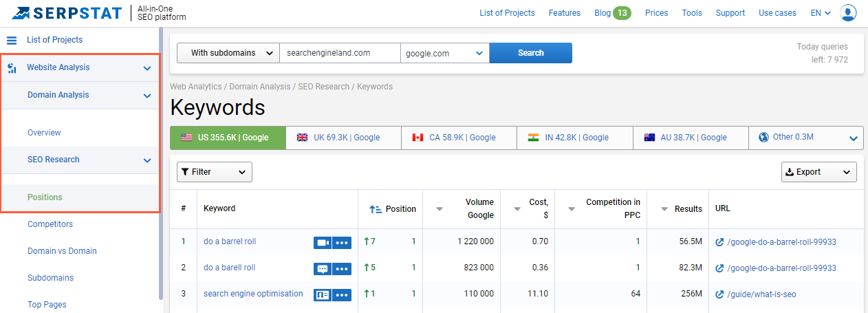Expand the Other 0.3M databases chevron
The image size is (868, 313).
click(x=854, y=138)
